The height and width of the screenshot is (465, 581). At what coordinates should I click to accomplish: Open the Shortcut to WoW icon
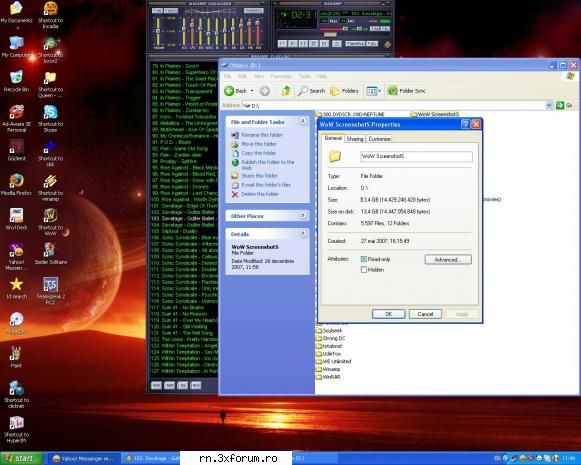click(50, 222)
